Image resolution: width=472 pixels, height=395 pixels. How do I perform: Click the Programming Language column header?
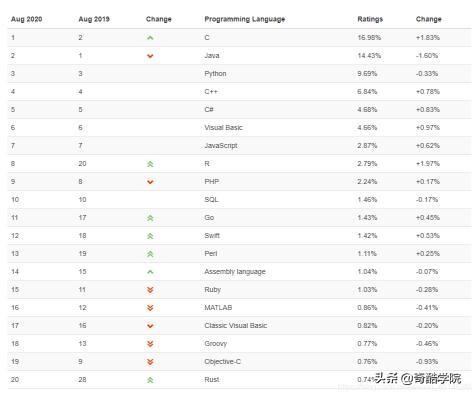[245, 19]
